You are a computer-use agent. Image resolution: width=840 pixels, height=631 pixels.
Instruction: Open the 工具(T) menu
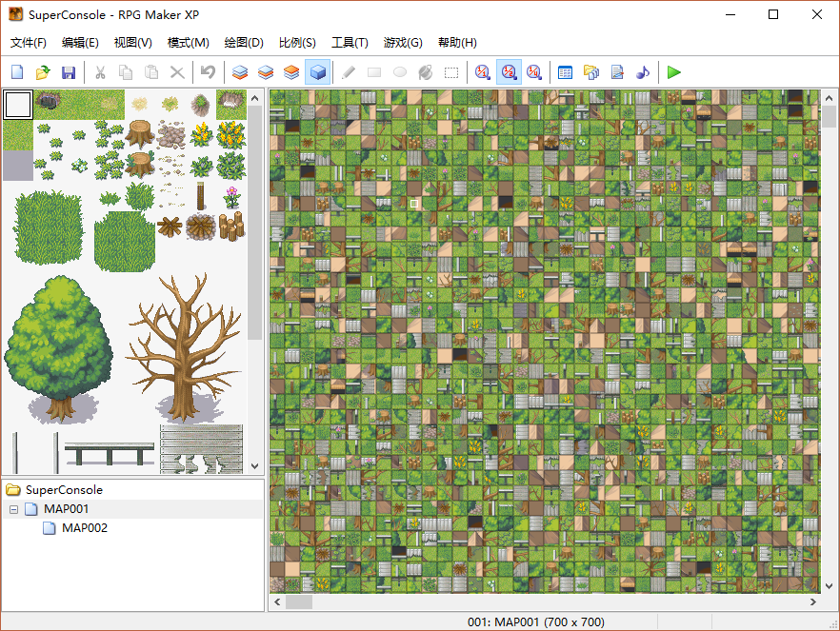(350, 43)
